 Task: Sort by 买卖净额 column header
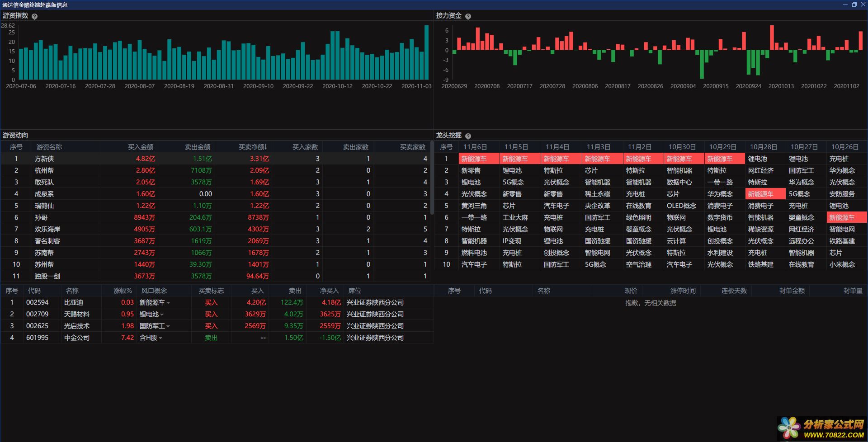253,147
